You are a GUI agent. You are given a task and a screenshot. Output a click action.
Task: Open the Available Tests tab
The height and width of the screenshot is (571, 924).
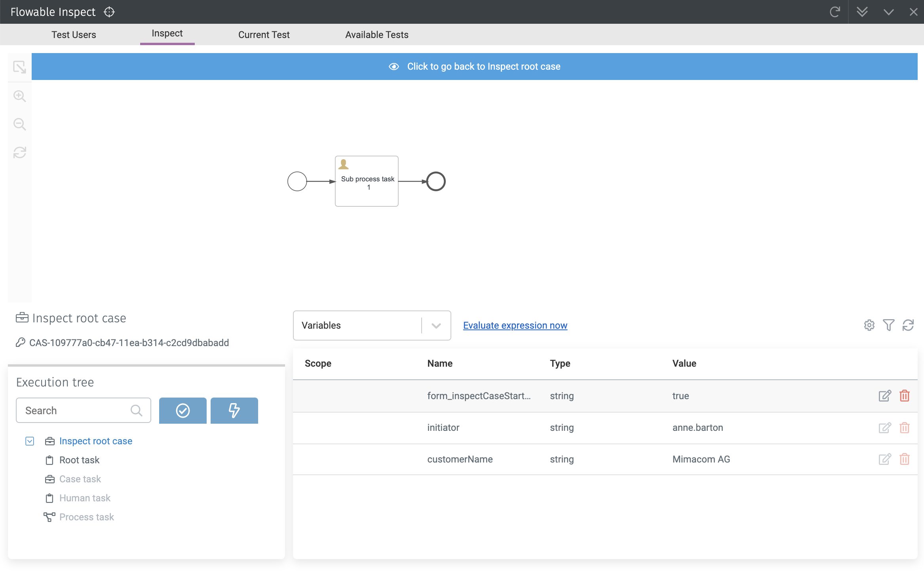tap(376, 34)
